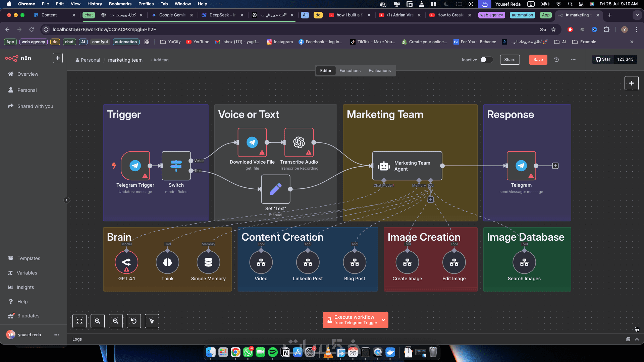Screen dimensions: 644x362
Task: Click the zoom in canvas button
Action: (x=98, y=321)
